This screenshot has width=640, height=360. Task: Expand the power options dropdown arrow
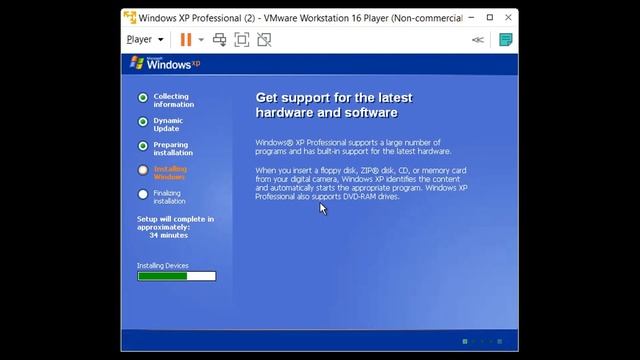point(201,40)
